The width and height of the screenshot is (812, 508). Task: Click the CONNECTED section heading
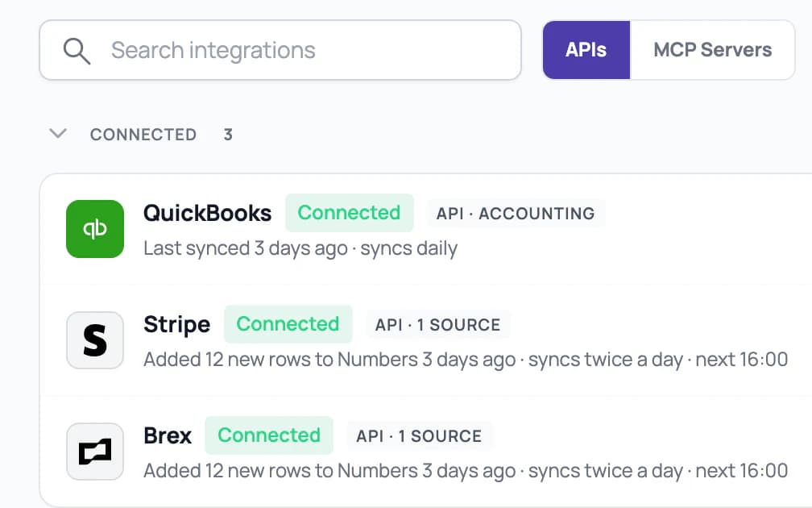coord(143,135)
